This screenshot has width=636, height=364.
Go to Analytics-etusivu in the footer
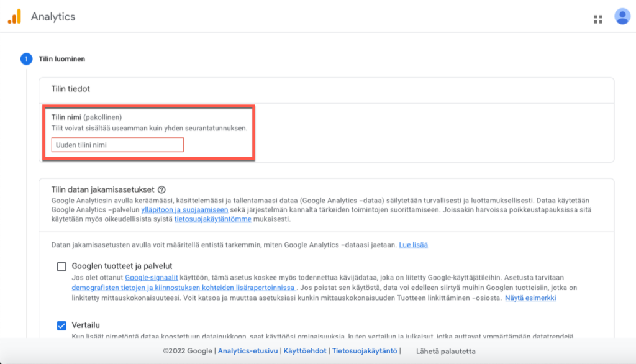(247, 351)
